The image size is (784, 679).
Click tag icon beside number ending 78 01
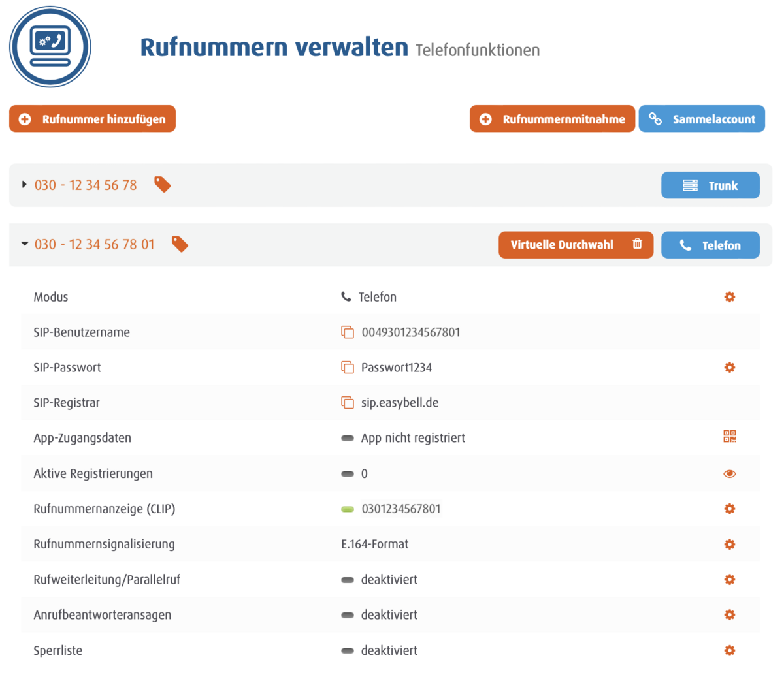click(x=180, y=244)
